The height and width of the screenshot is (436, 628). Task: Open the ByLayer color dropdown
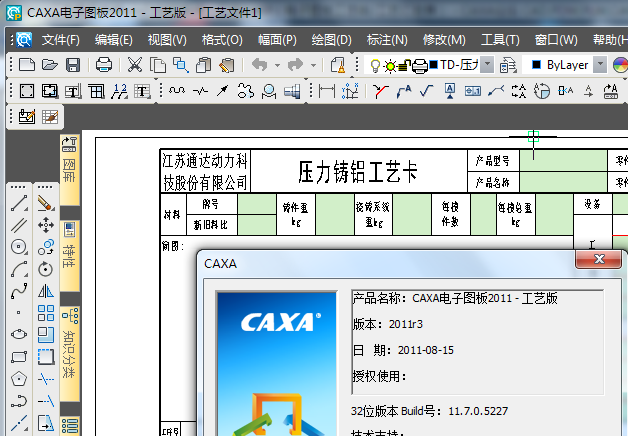pyautogui.click(x=599, y=65)
